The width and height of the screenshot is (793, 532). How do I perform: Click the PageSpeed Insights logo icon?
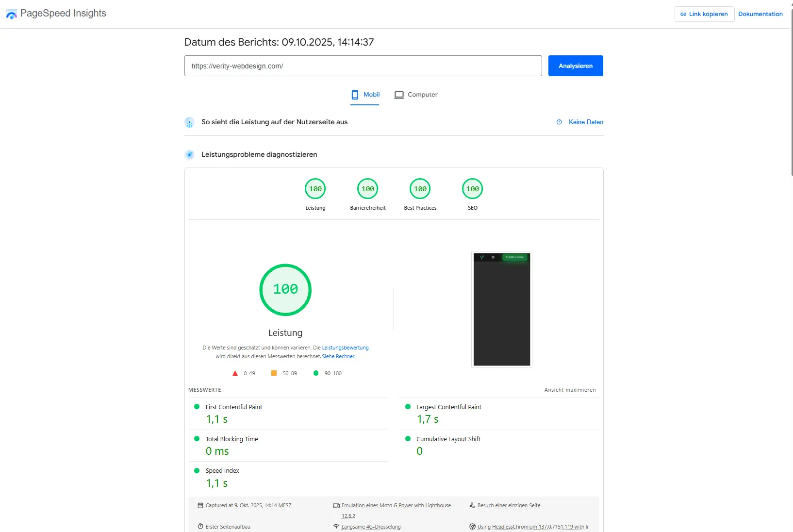11,14
